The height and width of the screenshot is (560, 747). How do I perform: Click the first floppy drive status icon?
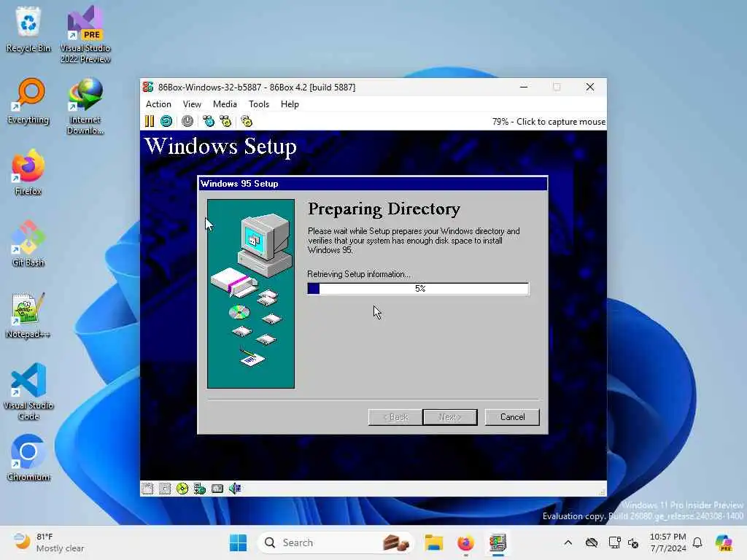click(147, 489)
